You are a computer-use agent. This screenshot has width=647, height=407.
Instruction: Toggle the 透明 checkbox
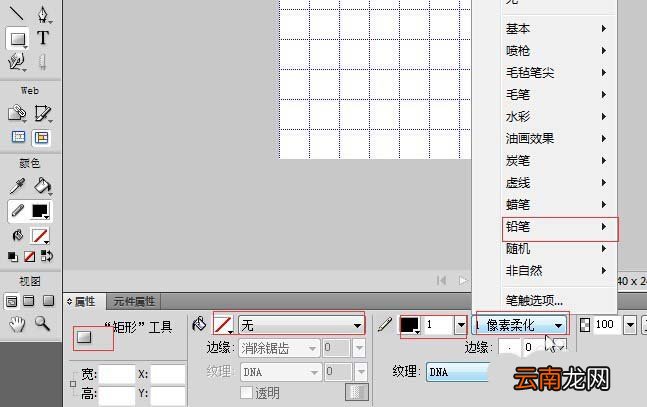246,392
